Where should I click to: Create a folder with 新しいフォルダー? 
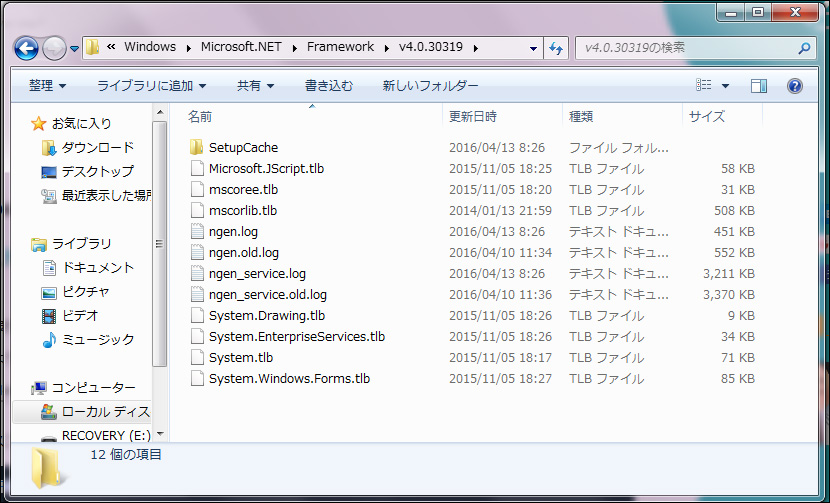pyautogui.click(x=430, y=85)
